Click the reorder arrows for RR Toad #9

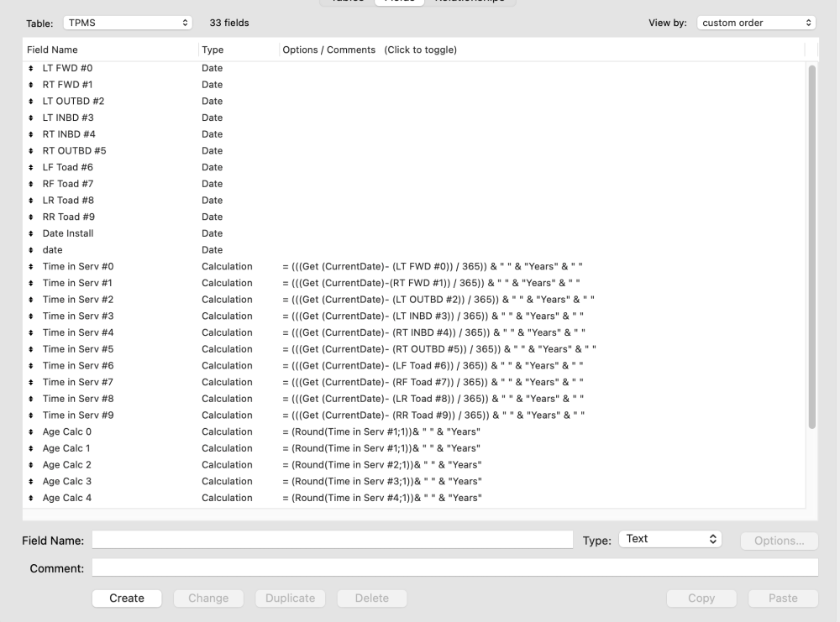point(31,217)
